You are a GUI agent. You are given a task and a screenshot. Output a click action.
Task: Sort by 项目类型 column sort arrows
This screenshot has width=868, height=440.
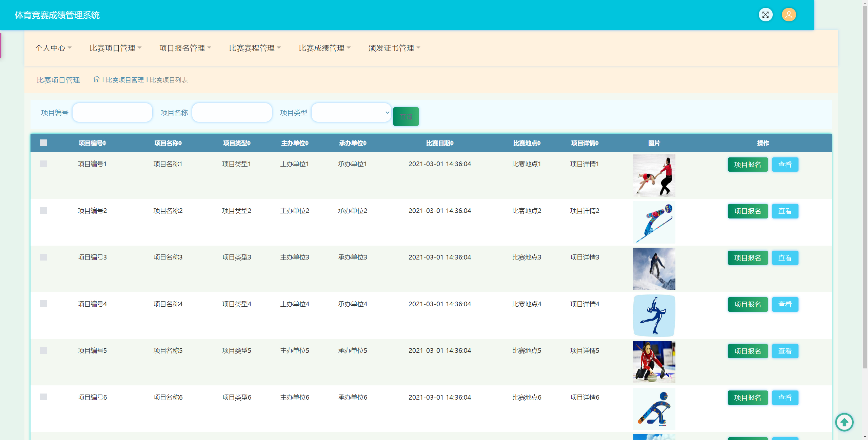pos(249,143)
